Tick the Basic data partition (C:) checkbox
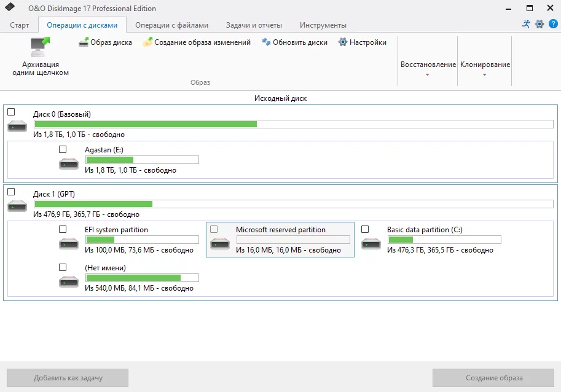This screenshot has width=561, height=392. tap(365, 229)
